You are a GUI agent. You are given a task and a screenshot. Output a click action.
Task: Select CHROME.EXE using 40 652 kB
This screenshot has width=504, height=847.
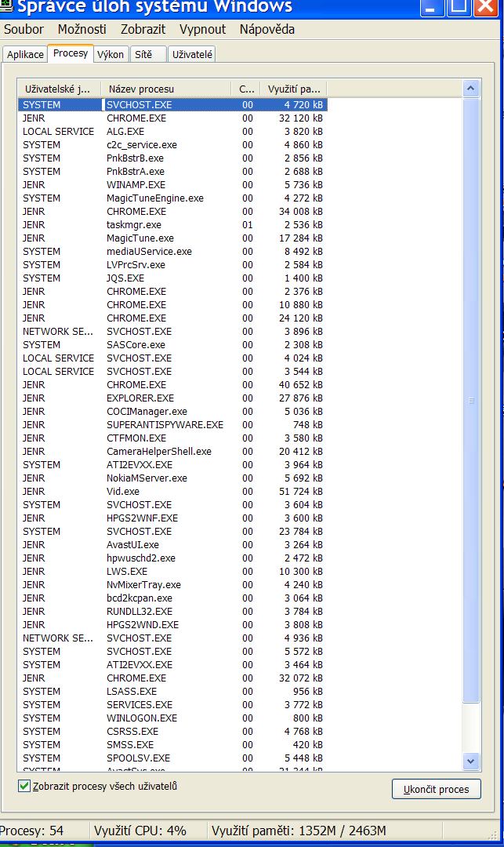click(172, 384)
